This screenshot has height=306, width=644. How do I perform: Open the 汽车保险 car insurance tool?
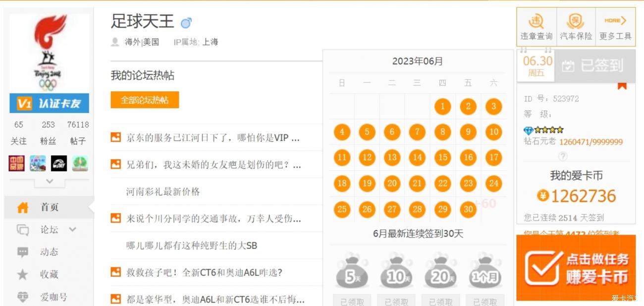click(576, 27)
